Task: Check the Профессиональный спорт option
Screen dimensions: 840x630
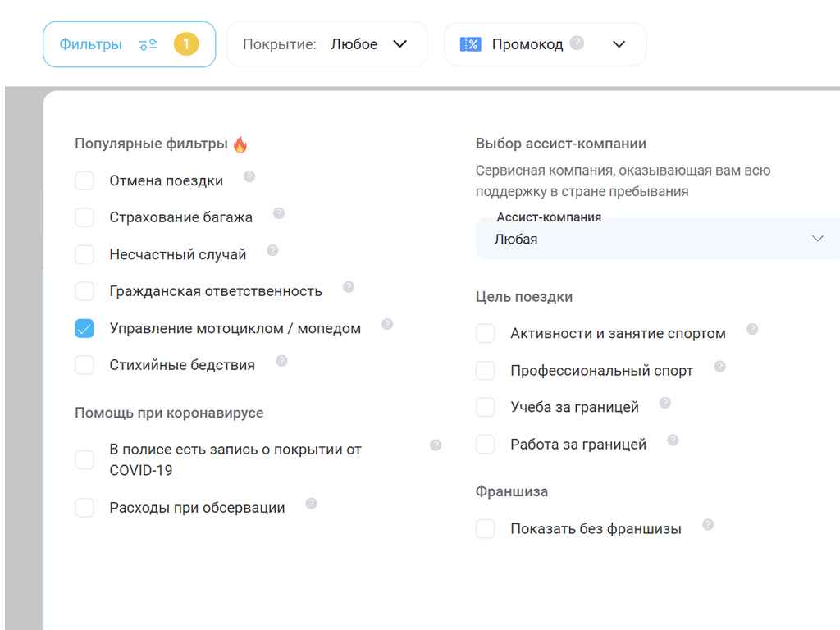Action: click(x=486, y=370)
